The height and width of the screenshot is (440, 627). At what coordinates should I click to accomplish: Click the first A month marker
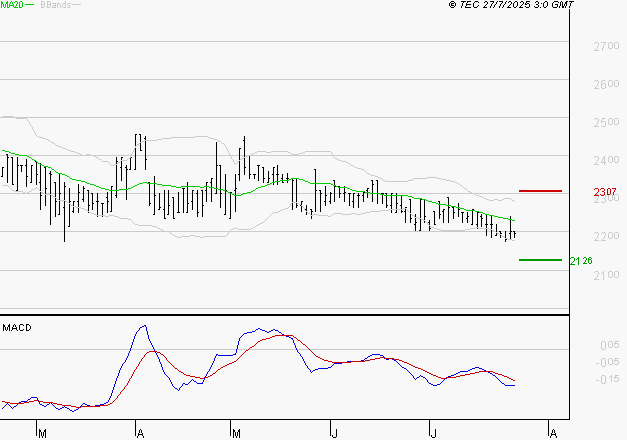pos(140,434)
